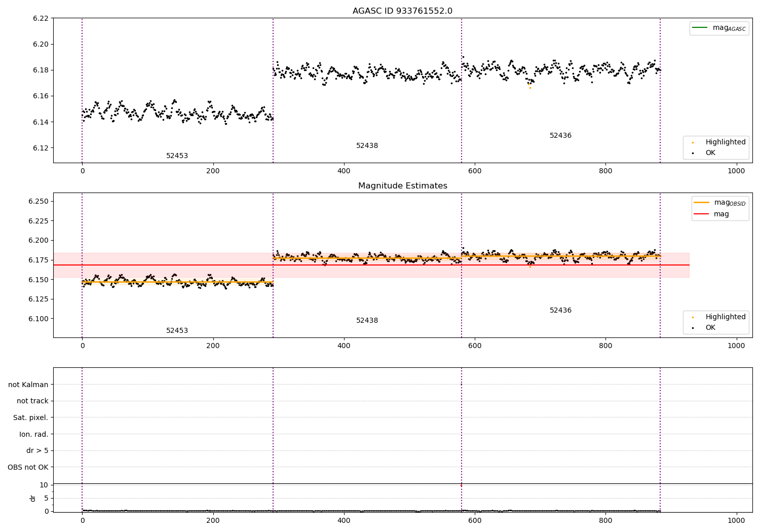Select the mag OBSID legend entry

(720, 203)
